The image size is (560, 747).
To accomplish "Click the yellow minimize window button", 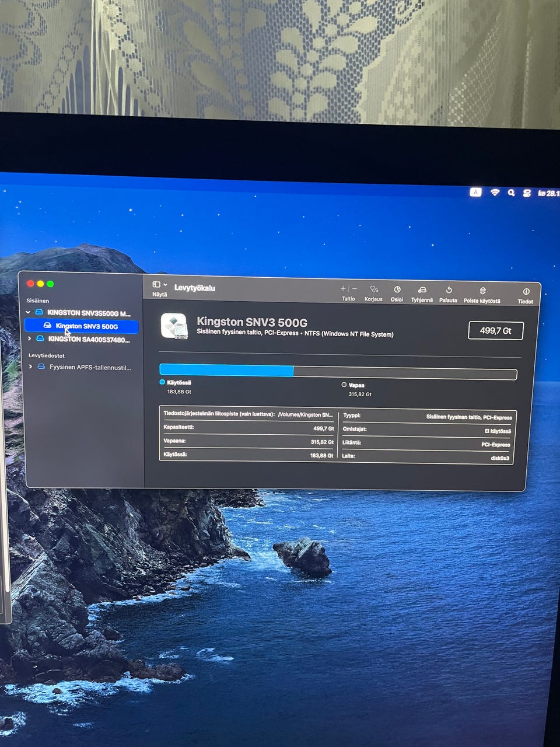I will coord(40,284).
